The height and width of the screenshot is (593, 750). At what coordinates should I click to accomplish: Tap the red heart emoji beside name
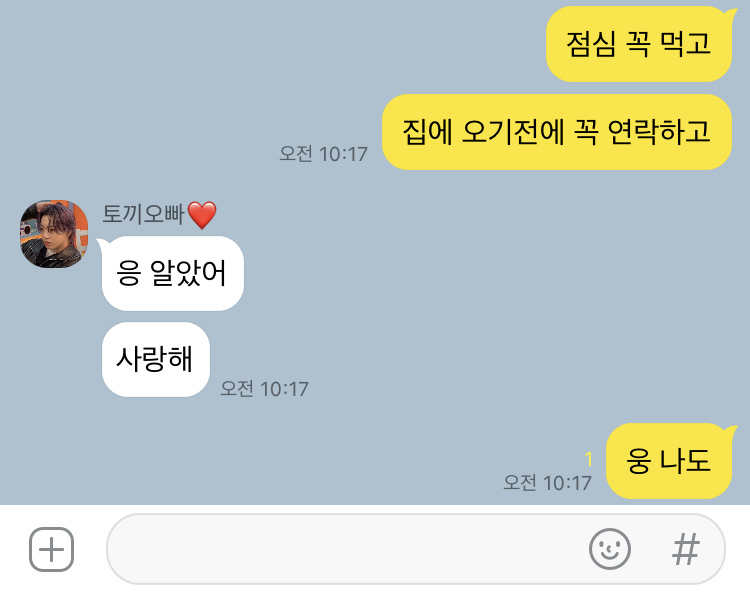tap(202, 215)
